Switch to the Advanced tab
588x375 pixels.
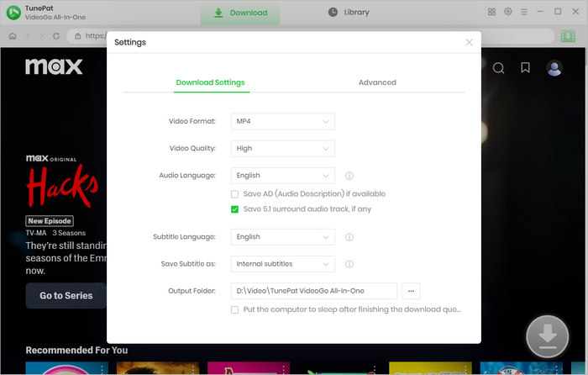click(x=377, y=82)
